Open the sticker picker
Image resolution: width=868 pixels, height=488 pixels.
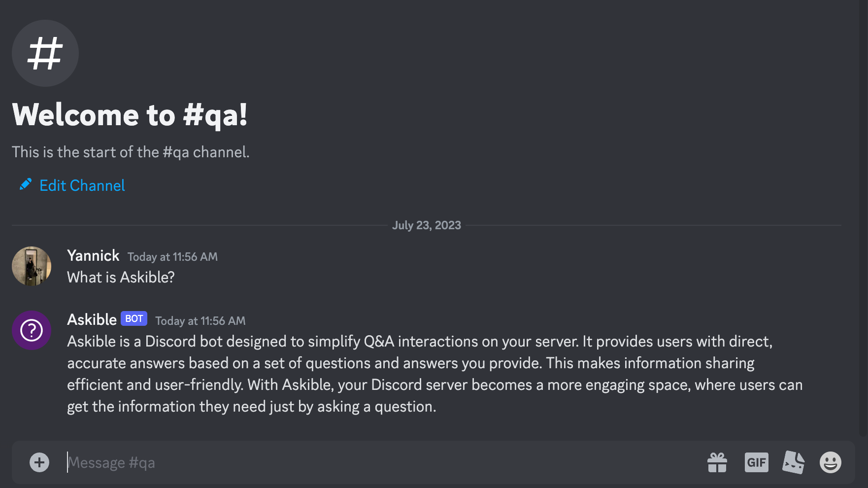pyautogui.click(x=794, y=462)
